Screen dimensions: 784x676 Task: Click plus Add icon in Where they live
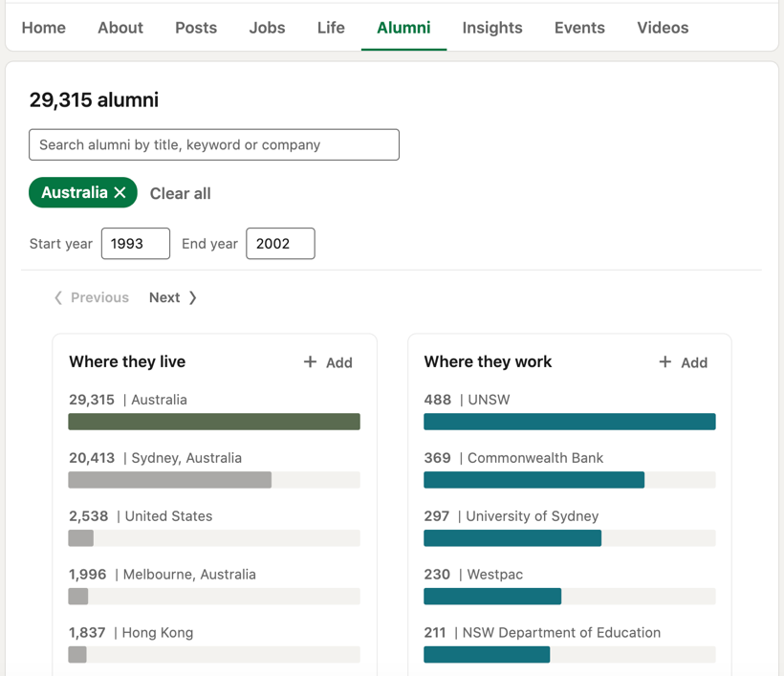tap(310, 362)
